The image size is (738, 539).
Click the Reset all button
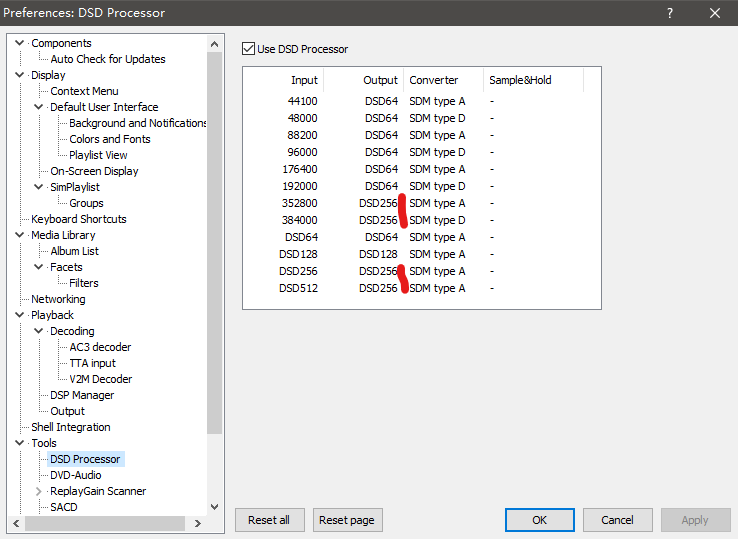[269, 520]
